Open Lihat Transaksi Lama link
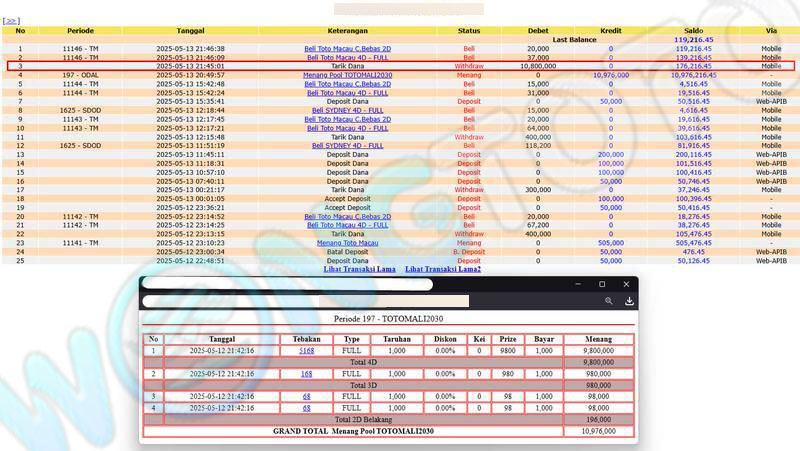 359,269
